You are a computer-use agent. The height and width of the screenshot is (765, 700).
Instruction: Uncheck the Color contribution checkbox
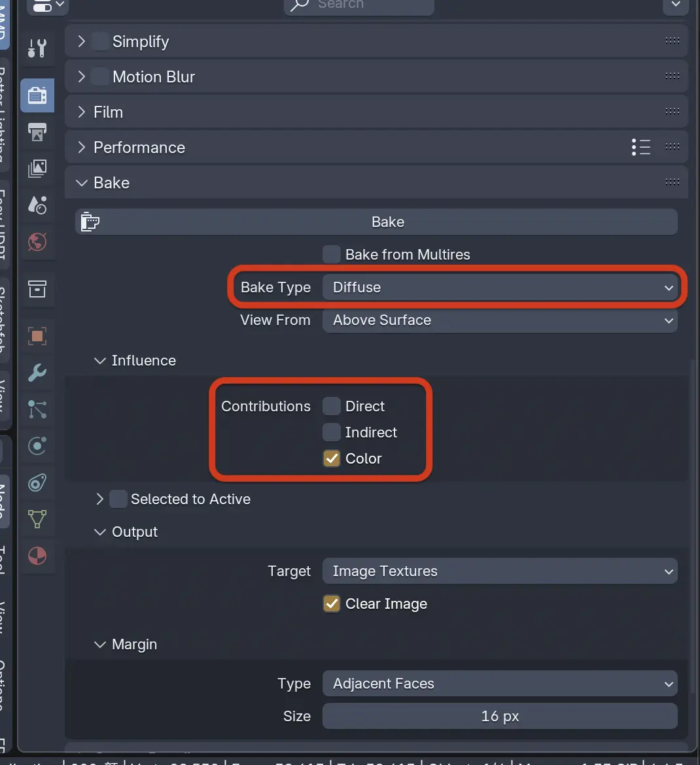pos(332,458)
